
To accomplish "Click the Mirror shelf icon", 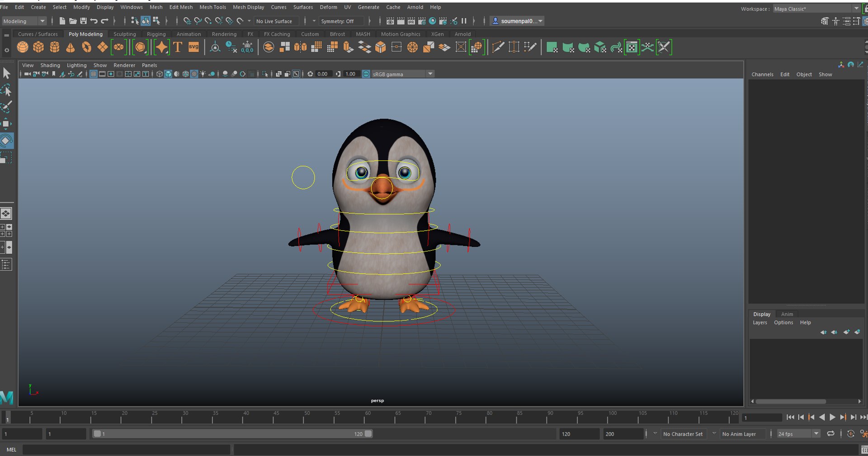I will tap(300, 47).
